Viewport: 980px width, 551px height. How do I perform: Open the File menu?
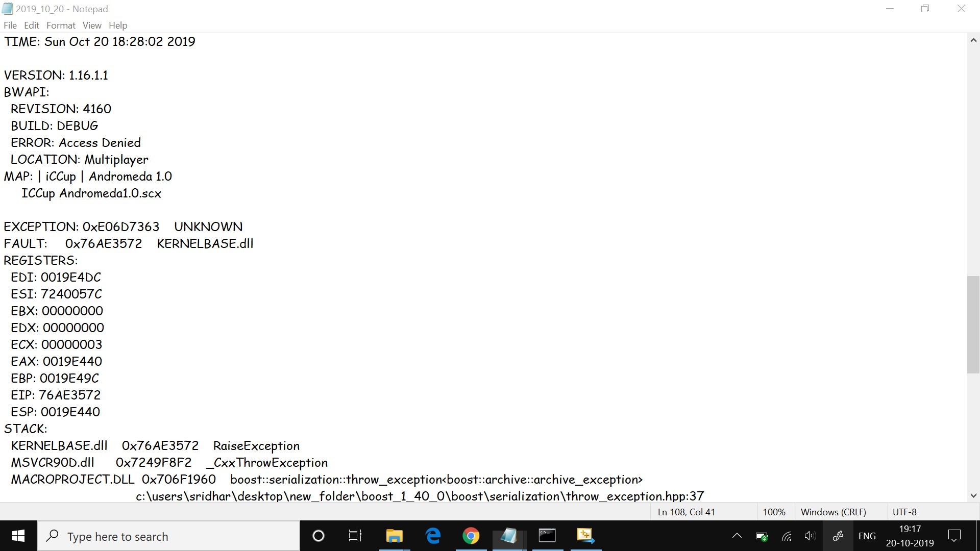[10, 25]
